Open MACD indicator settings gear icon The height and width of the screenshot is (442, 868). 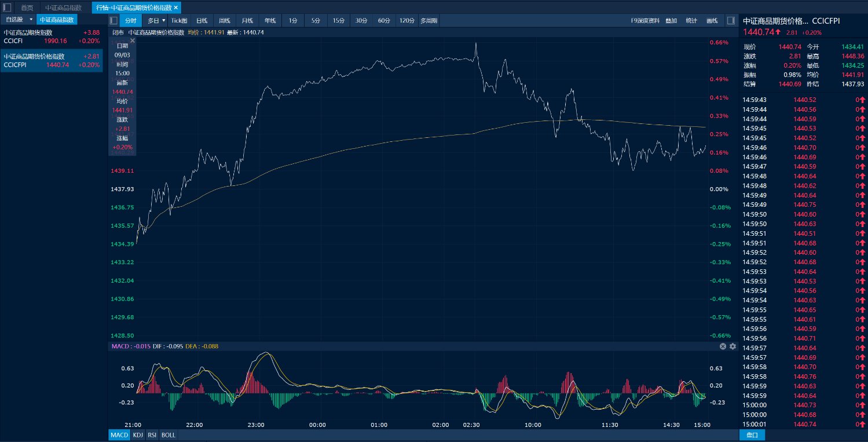[x=733, y=346]
